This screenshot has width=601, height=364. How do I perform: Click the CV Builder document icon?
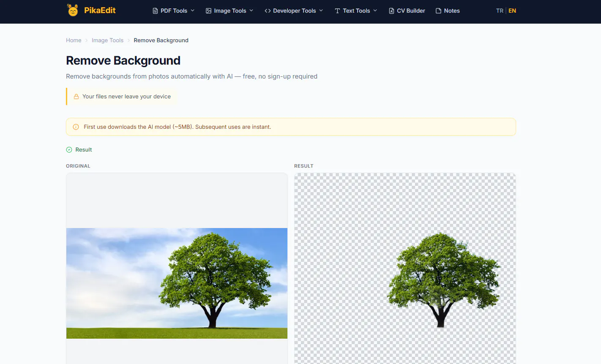click(391, 11)
